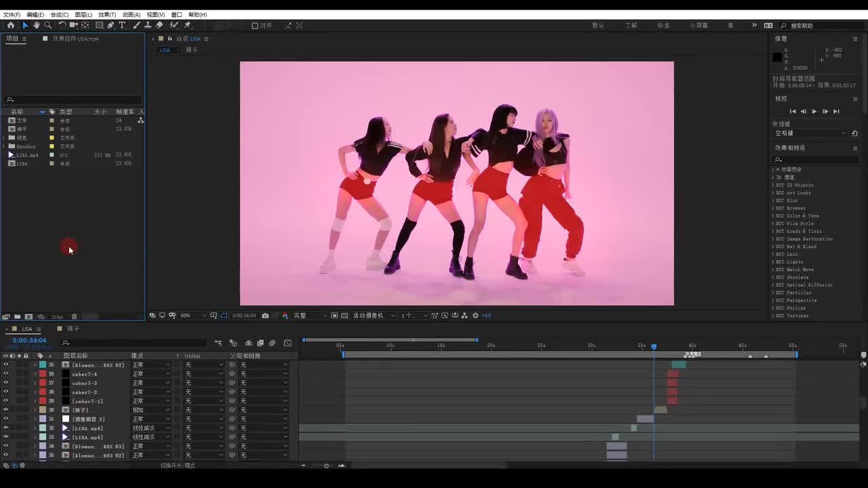Viewport: 868px width, 488px height.
Task: Select the Hand tool
Action: pyautogui.click(x=36, y=25)
